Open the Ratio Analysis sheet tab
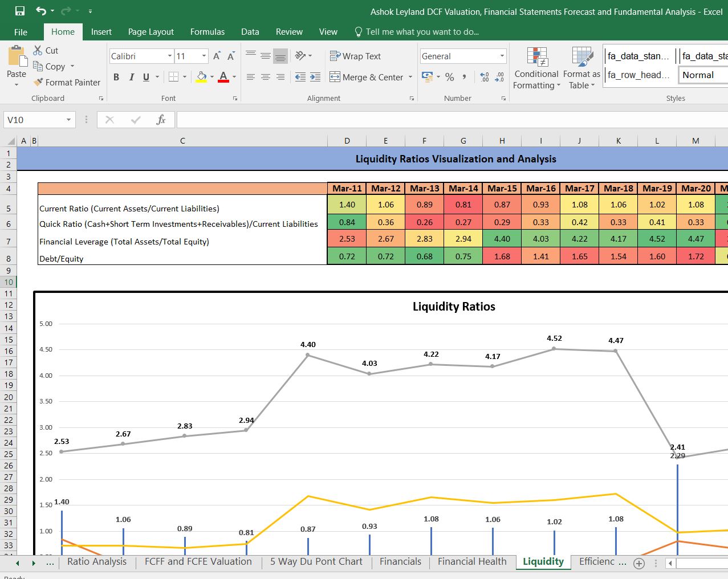This screenshot has height=579, width=728. pos(97,562)
